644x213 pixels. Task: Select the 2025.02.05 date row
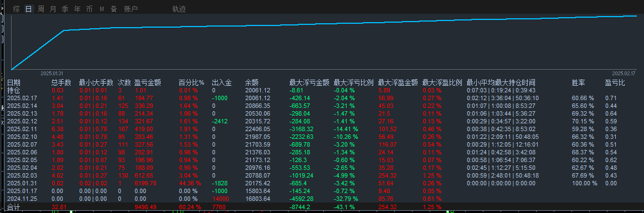click(22, 160)
